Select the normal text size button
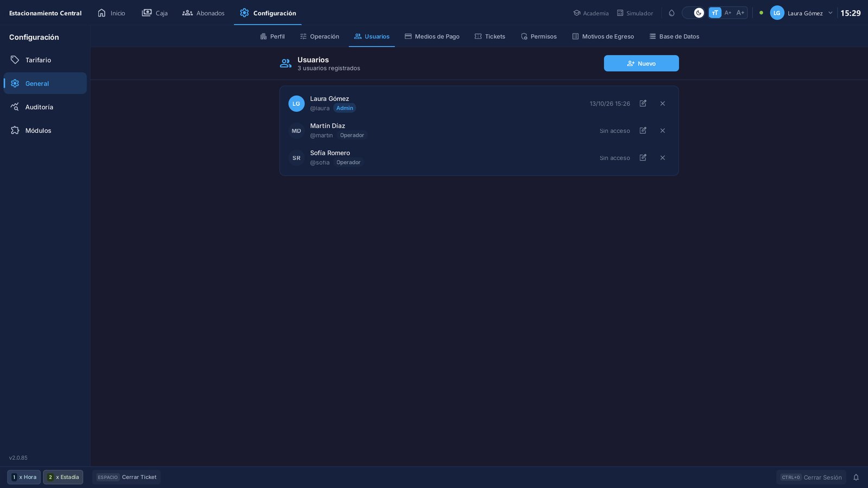Image resolution: width=868 pixels, height=488 pixels. click(715, 13)
